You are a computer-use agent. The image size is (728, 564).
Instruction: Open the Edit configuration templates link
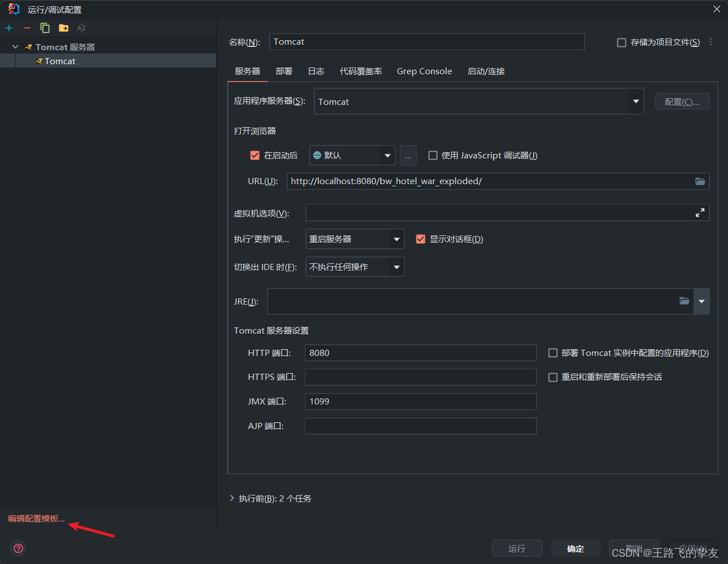tap(36, 519)
